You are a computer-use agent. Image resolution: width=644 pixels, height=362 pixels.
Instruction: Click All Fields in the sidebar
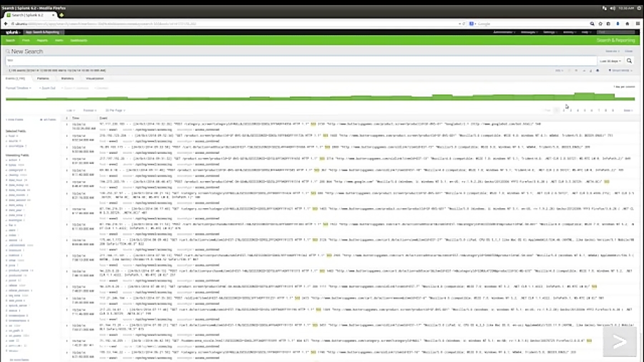pos(48,119)
